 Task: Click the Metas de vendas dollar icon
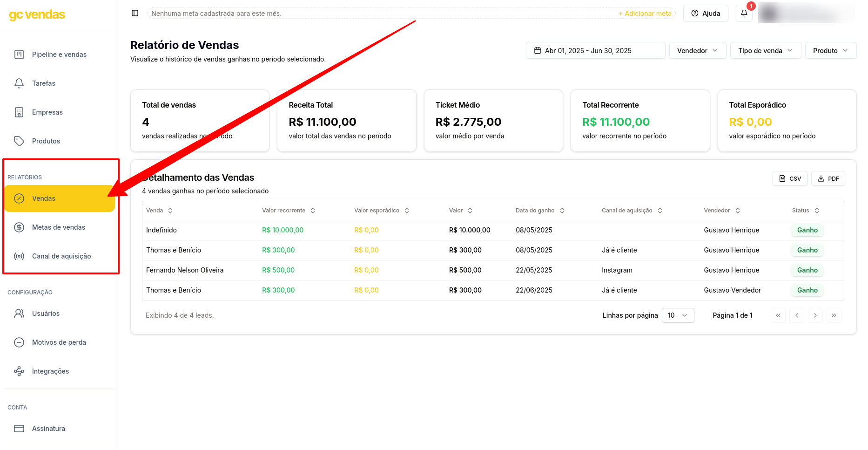19,227
